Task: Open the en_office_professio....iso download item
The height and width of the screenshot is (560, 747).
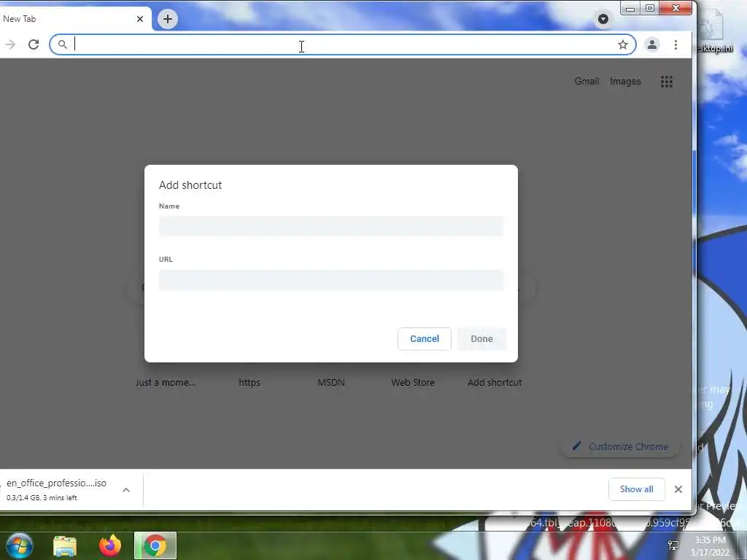Action: (x=56, y=489)
